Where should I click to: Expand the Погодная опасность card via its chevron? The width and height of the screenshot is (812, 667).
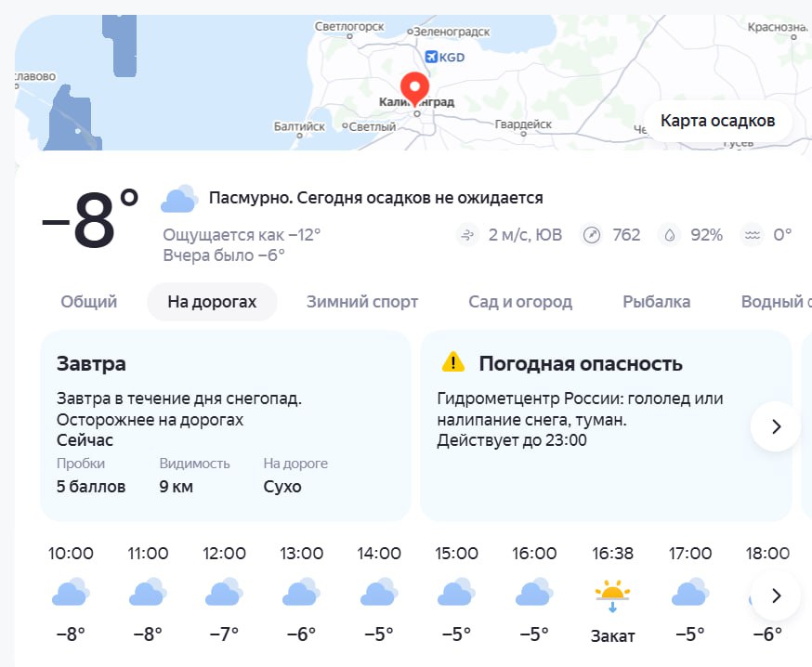click(775, 426)
